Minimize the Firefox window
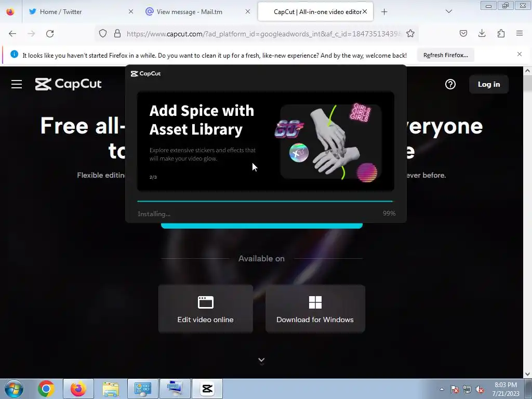 [x=488, y=5]
